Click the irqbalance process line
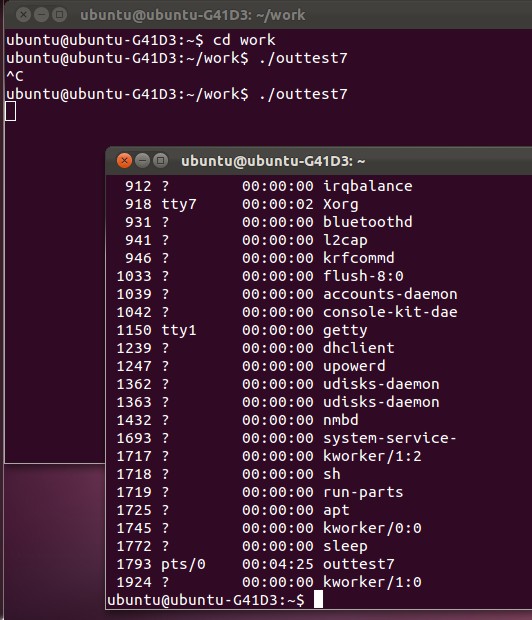Screen dimensions: 532x620 click(269, 186)
